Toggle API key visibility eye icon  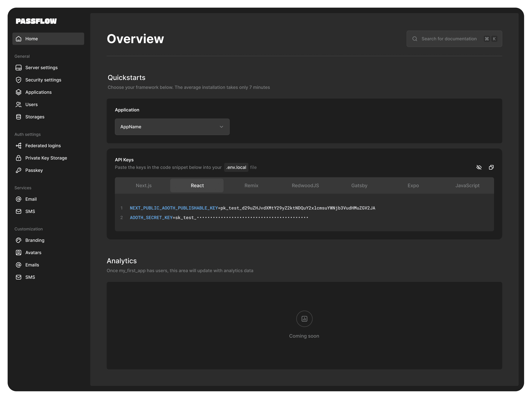point(479,167)
